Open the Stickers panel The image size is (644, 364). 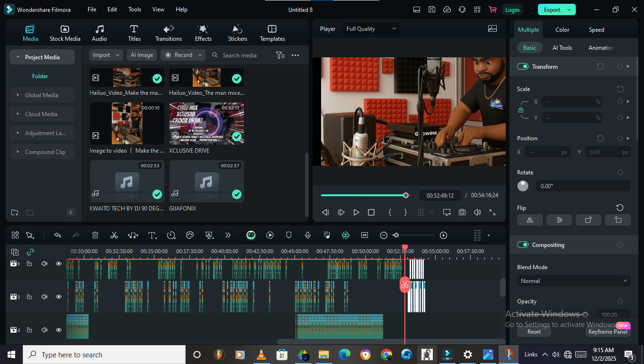238,33
